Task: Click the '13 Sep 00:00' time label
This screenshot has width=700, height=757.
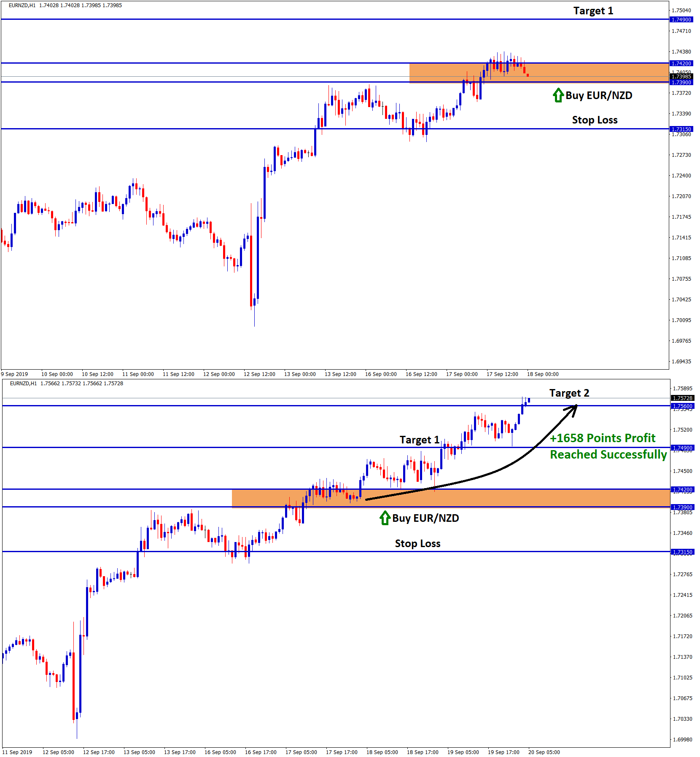Action: (300, 374)
